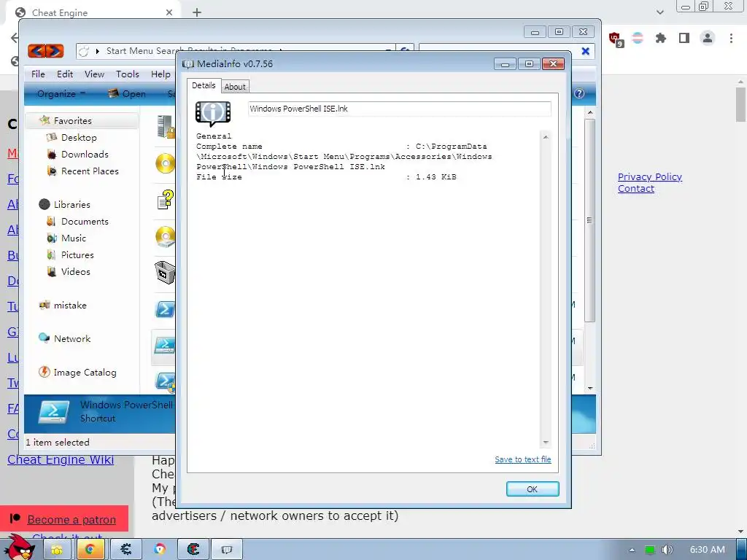Viewport: 747px width, 560px height.
Task: Open the Cheat Engine Wiki link
Action: [x=61, y=459]
